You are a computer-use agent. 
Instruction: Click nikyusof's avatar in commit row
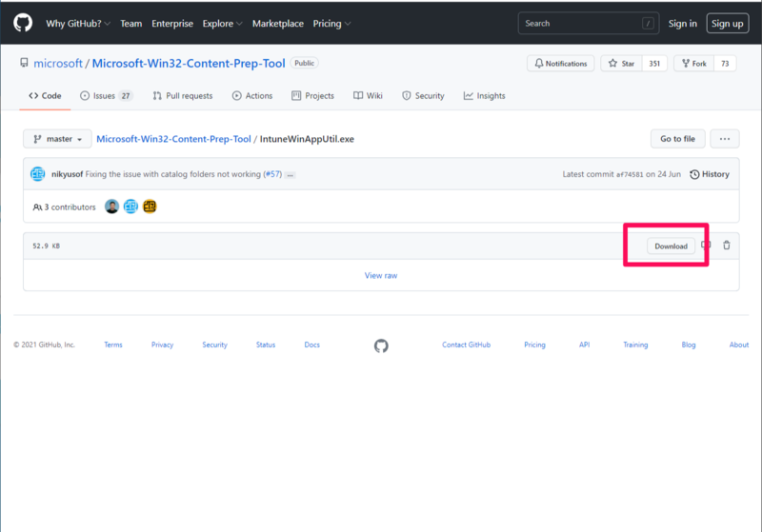pos(38,174)
